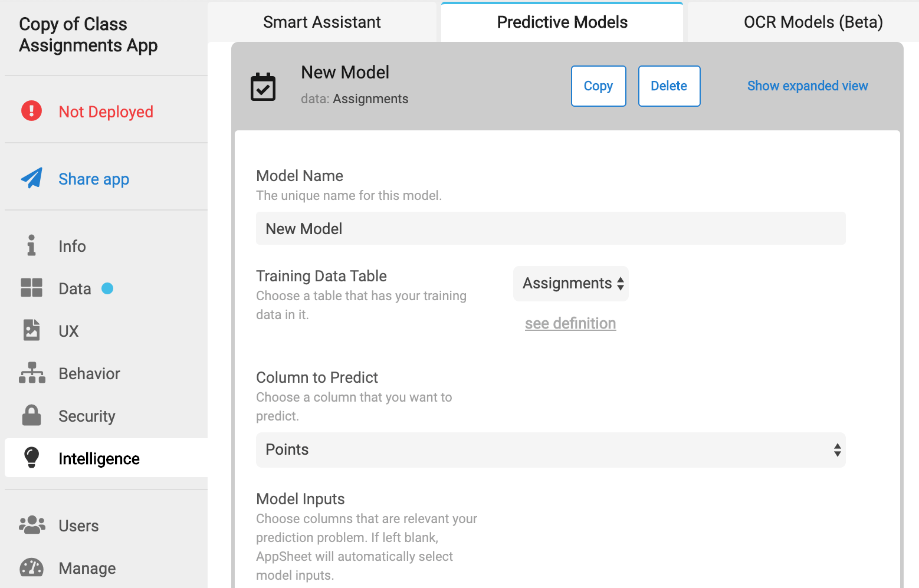Click the Security padlock icon
Image resolution: width=919 pixels, height=588 pixels.
pyautogui.click(x=31, y=415)
